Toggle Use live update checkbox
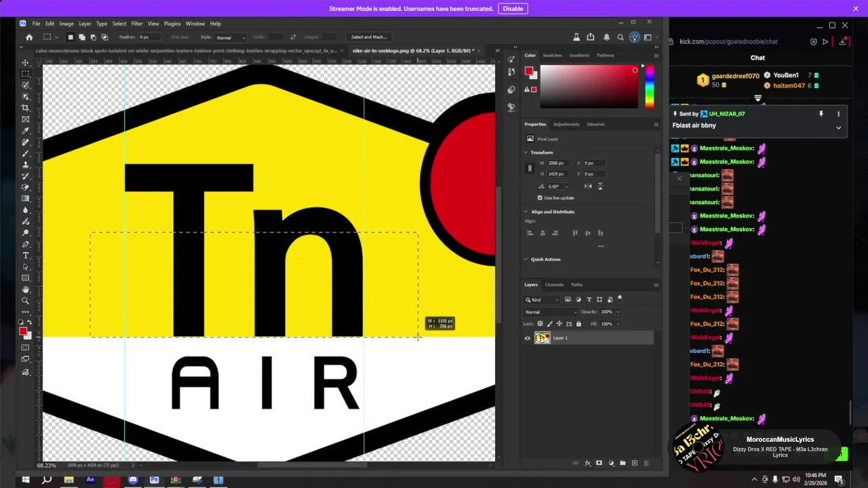Viewport: 868px width, 488px height. (540, 198)
